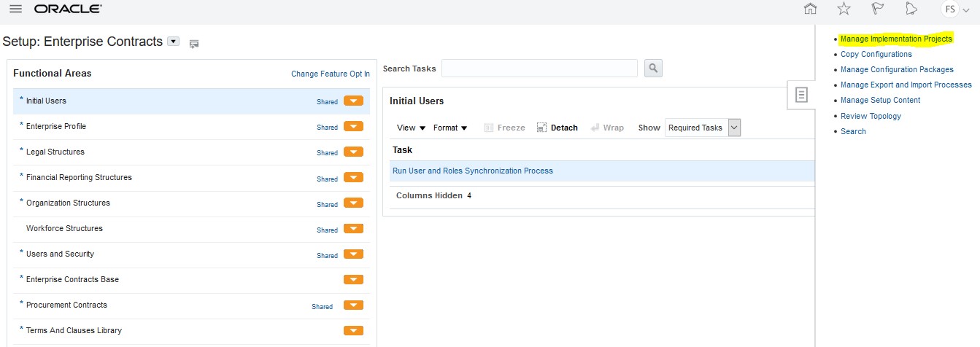Open the View menu
980x347 pixels.
point(411,128)
